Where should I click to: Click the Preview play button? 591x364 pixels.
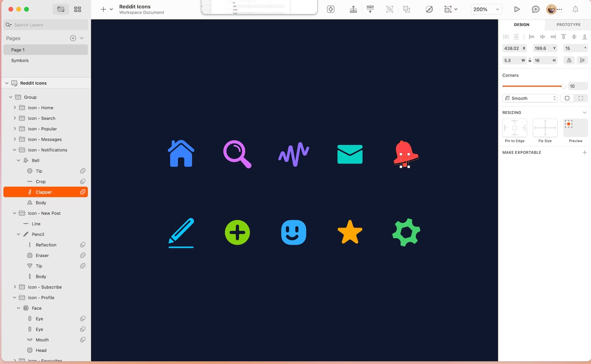(517, 9)
